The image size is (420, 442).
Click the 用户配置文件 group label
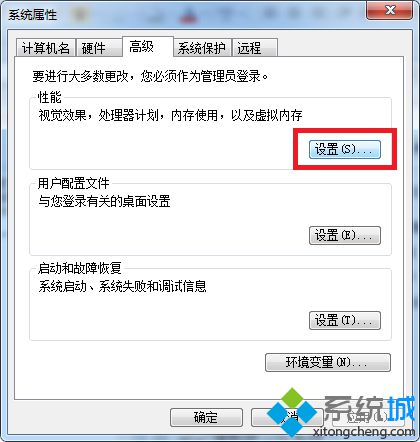point(73,183)
